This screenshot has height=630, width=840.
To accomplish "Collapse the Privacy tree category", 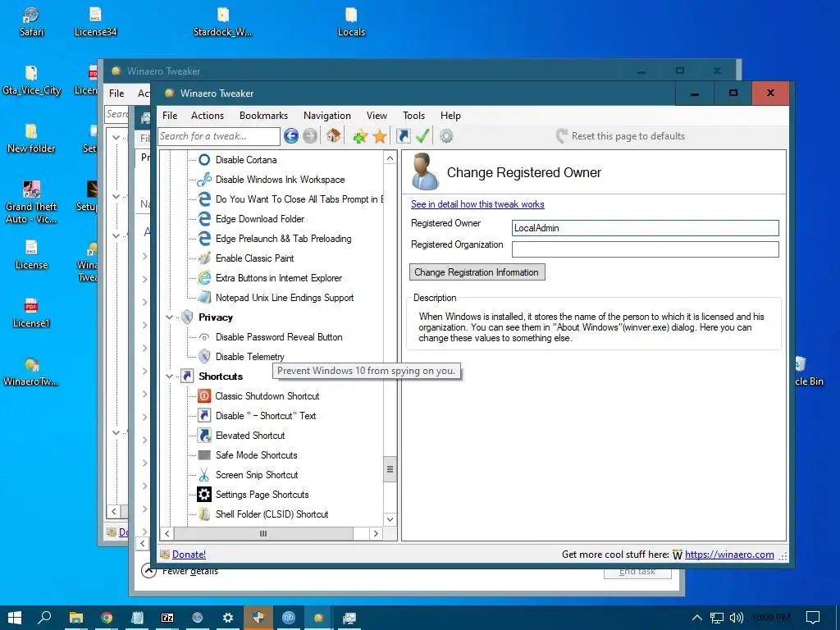I will click(169, 317).
